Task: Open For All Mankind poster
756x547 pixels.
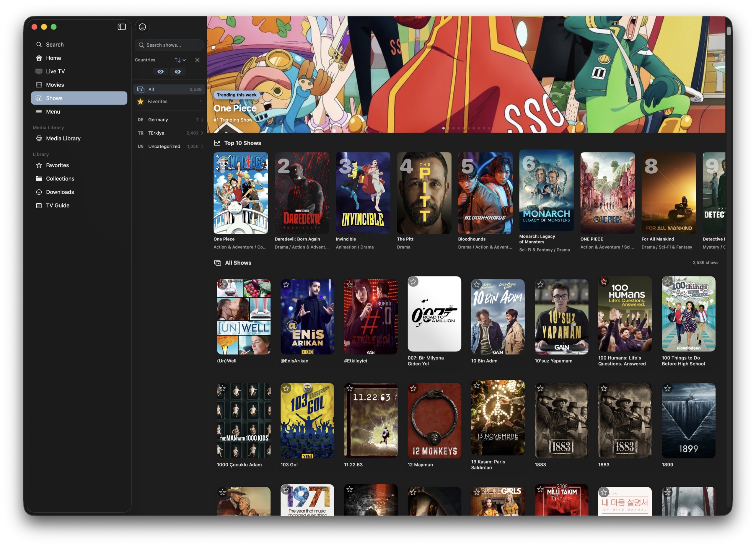Action: [669, 193]
